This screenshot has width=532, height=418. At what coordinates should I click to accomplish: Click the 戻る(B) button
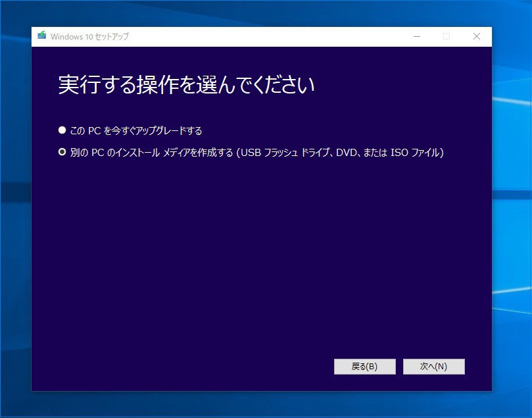(365, 367)
